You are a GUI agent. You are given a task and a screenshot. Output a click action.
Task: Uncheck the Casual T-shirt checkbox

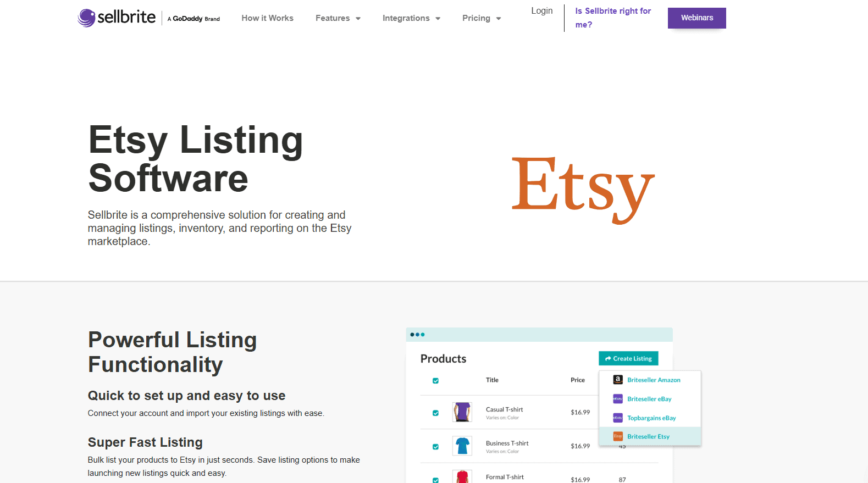tap(435, 413)
